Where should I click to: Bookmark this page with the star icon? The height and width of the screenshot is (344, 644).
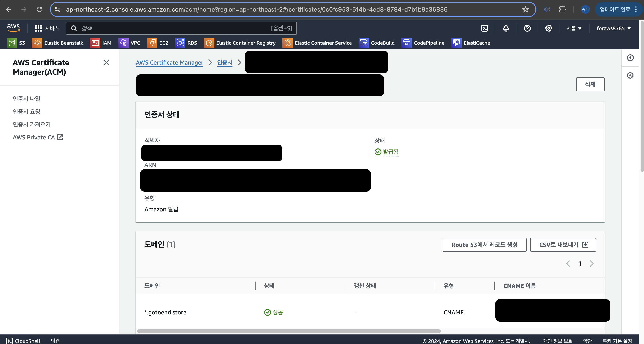tap(525, 9)
